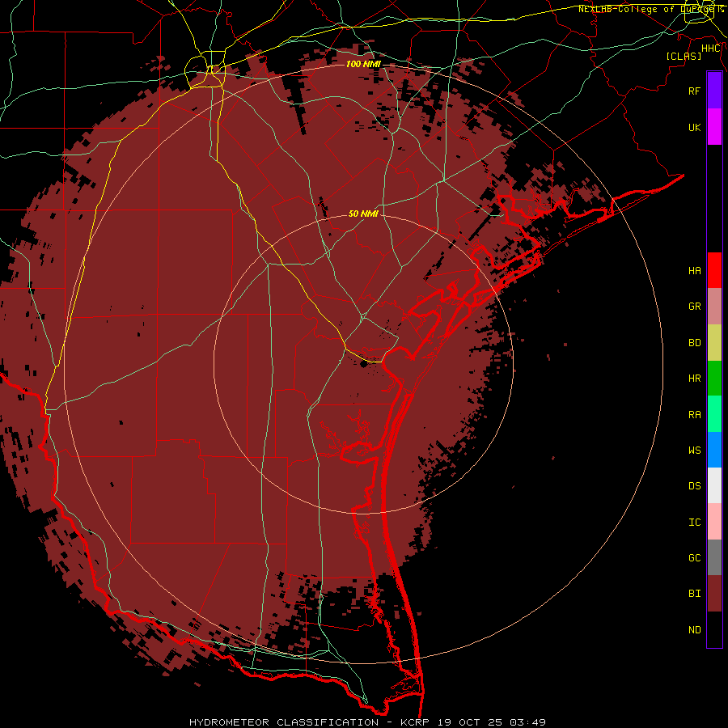Click the BI legend label
Screen dimensions: 728x728
(695, 594)
